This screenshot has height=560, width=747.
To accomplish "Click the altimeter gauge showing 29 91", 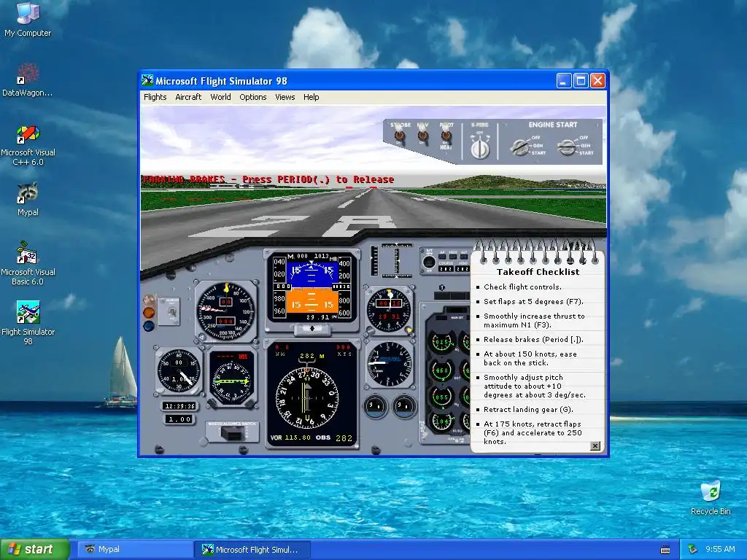I will pyautogui.click(x=389, y=309).
